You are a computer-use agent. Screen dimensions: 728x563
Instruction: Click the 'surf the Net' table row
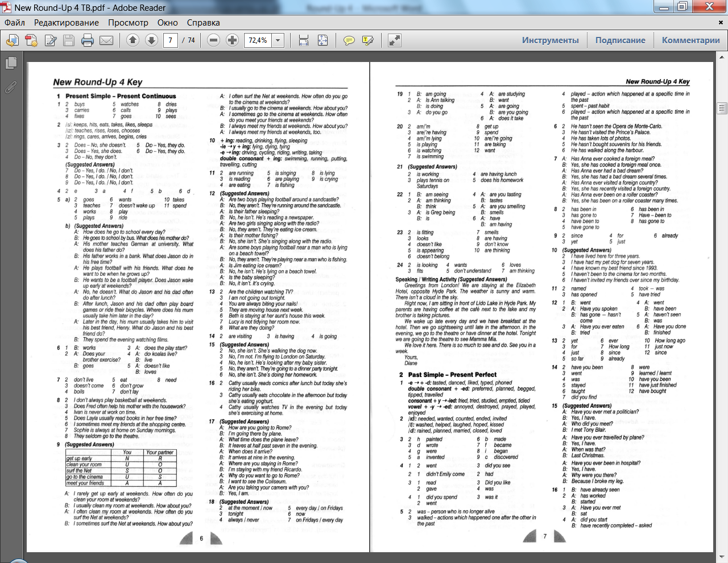click(121, 471)
